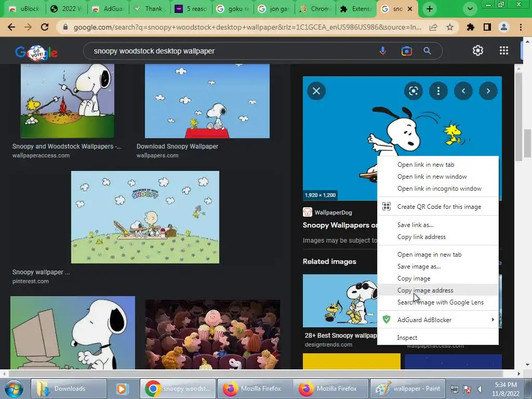Viewport: 532px width, 399px height.
Task: Choose Open image in new tab
Action: point(438,255)
